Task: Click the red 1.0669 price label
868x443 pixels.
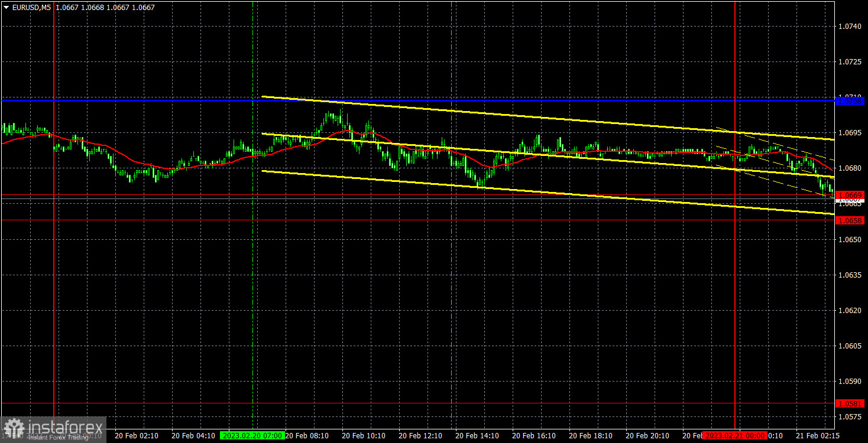Action: pos(850,194)
